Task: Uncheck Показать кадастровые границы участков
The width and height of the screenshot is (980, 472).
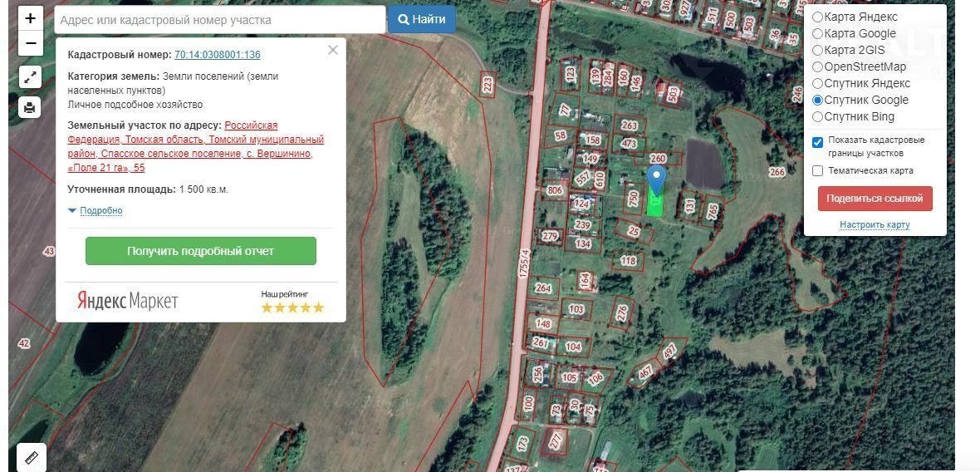Action: pos(818,142)
